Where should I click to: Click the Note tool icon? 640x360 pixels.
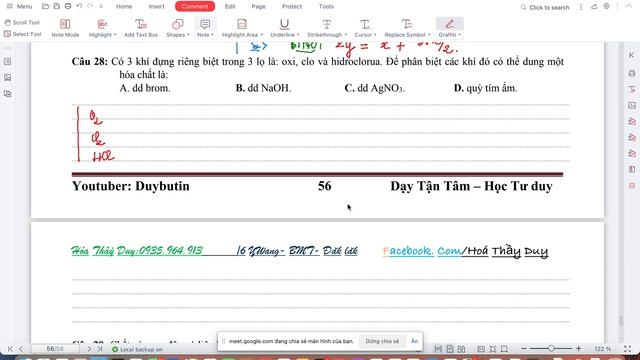tap(205, 24)
